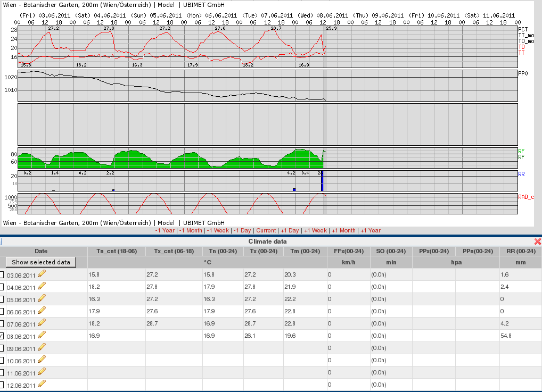The width and height of the screenshot is (542, 392).
Task: Select the 28.7 Tx_cnt cell for 07.06.2011
Action: (174, 323)
